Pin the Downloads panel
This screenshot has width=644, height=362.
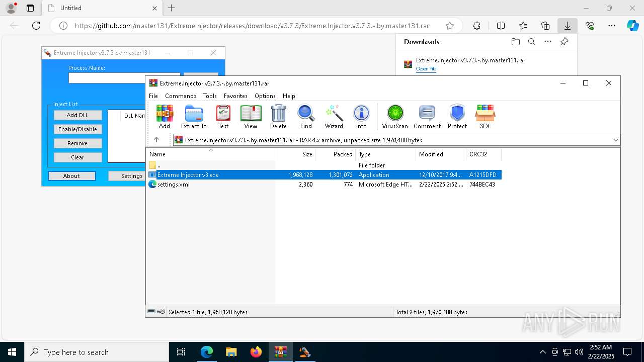pos(564,42)
